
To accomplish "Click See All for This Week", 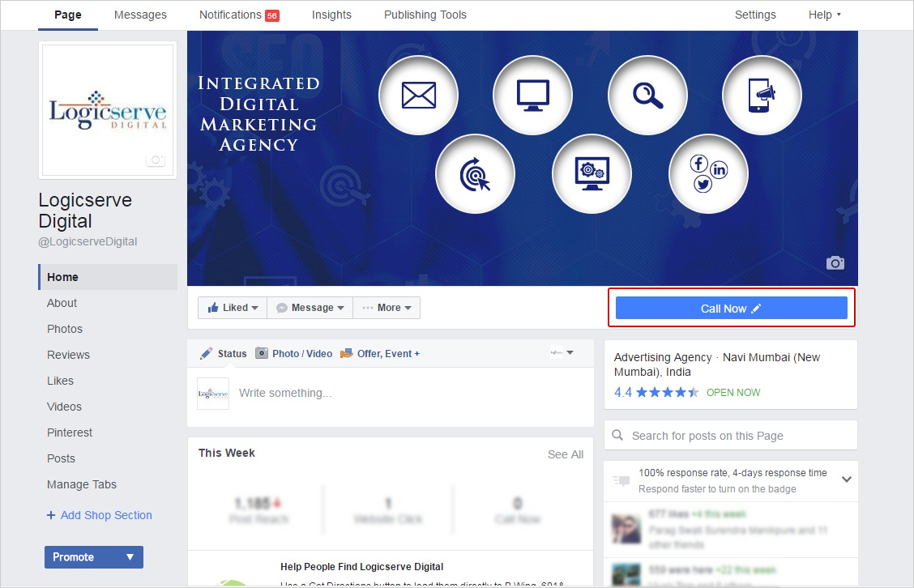I will 566,454.
